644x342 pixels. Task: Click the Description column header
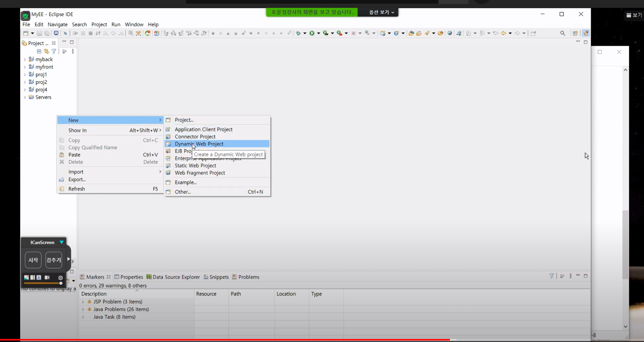[x=94, y=294]
